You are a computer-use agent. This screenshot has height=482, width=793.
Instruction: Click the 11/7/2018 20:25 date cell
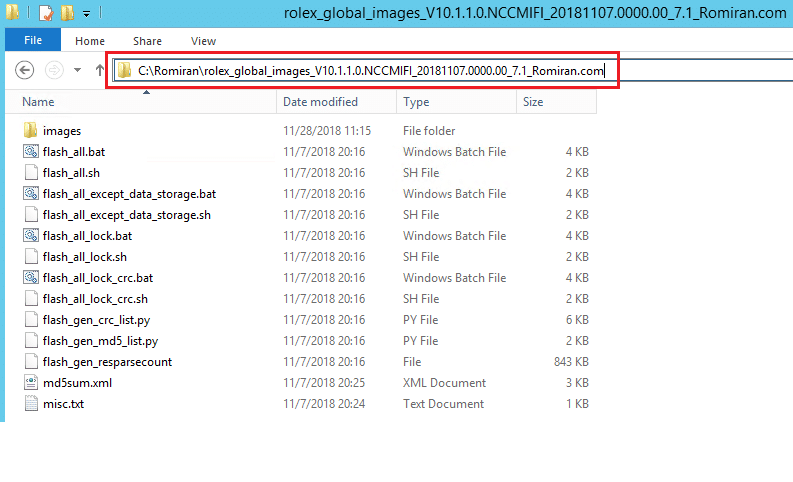point(324,383)
